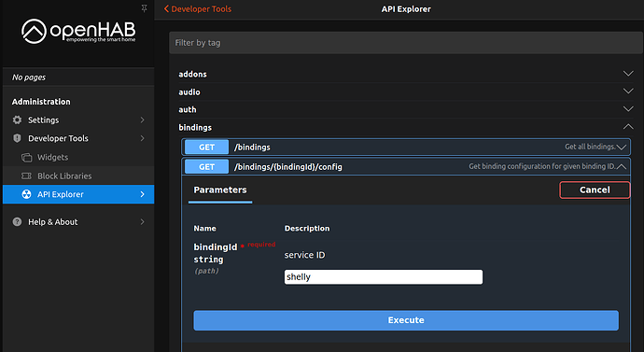Toggle the sidebar pin icon
The height and width of the screenshot is (352, 644).
144,8
